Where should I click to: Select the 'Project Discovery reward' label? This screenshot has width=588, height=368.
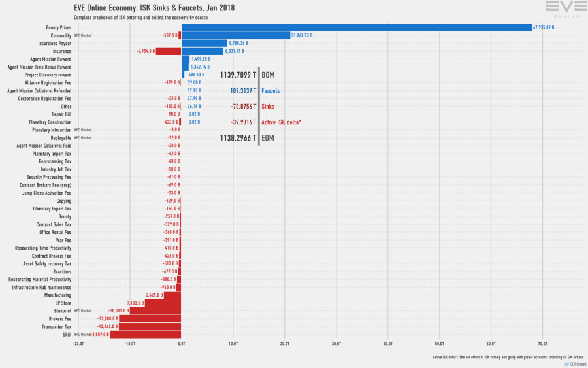pyautogui.click(x=48, y=75)
